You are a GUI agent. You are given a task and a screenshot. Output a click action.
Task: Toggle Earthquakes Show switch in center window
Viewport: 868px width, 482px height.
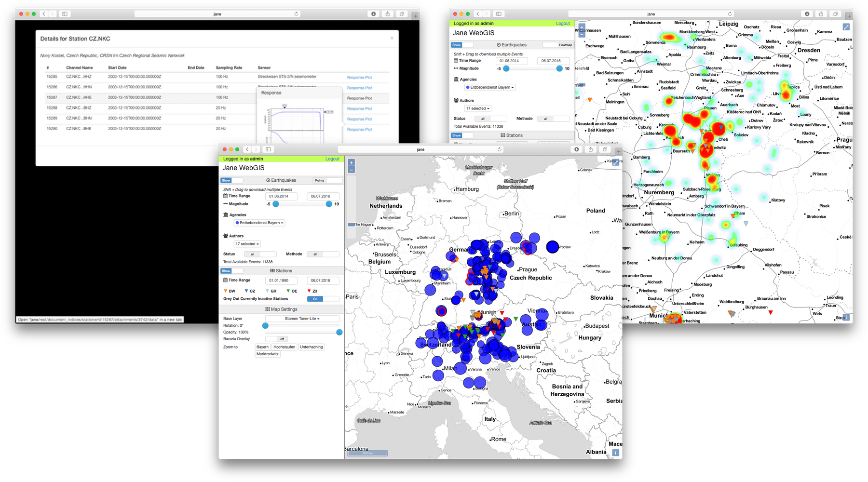[232, 180]
